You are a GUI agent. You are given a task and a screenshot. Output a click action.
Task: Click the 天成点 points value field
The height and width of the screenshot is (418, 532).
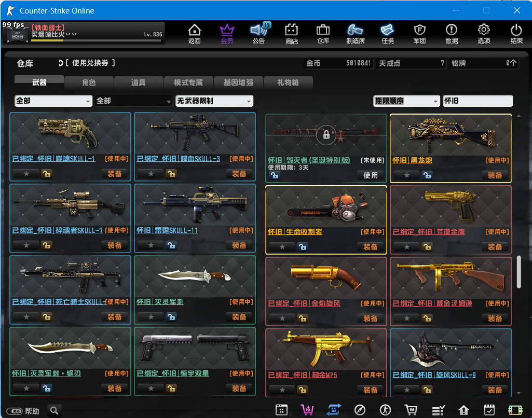coord(411,63)
